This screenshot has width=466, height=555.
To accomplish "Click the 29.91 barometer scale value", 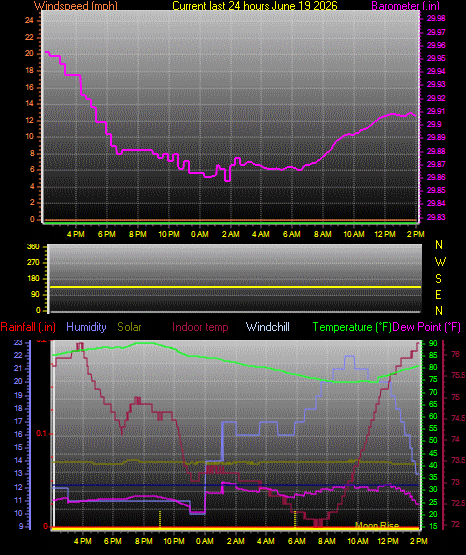I will pyautogui.click(x=436, y=111).
